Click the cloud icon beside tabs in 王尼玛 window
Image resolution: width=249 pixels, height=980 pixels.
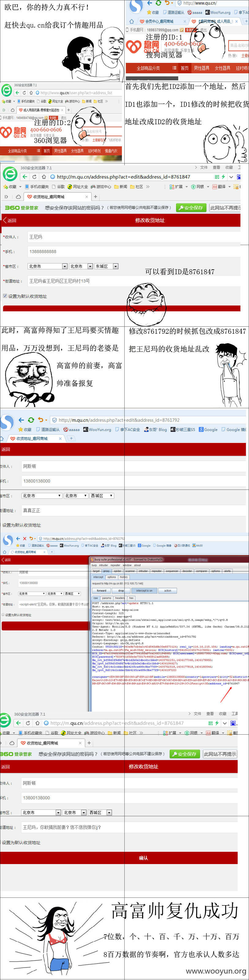coord(18,197)
